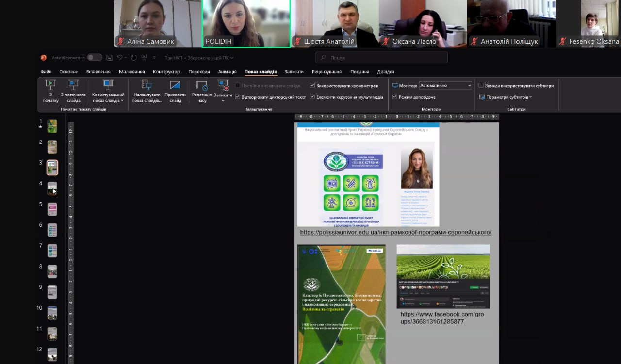
Task: Select slide 7 thumbnail
Action: point(52,251)
